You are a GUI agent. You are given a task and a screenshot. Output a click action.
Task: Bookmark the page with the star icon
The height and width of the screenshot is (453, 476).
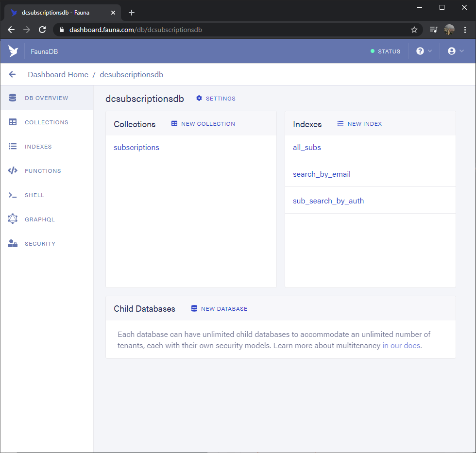[414, 30]
